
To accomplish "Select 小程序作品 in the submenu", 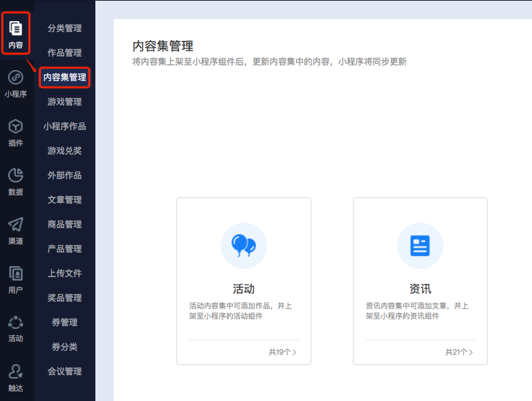I will (65, 126).
